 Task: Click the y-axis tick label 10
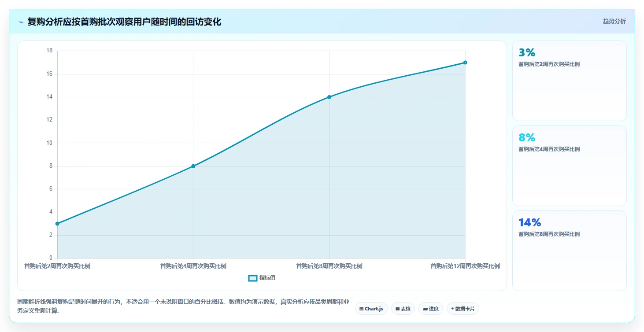(49, 143)
